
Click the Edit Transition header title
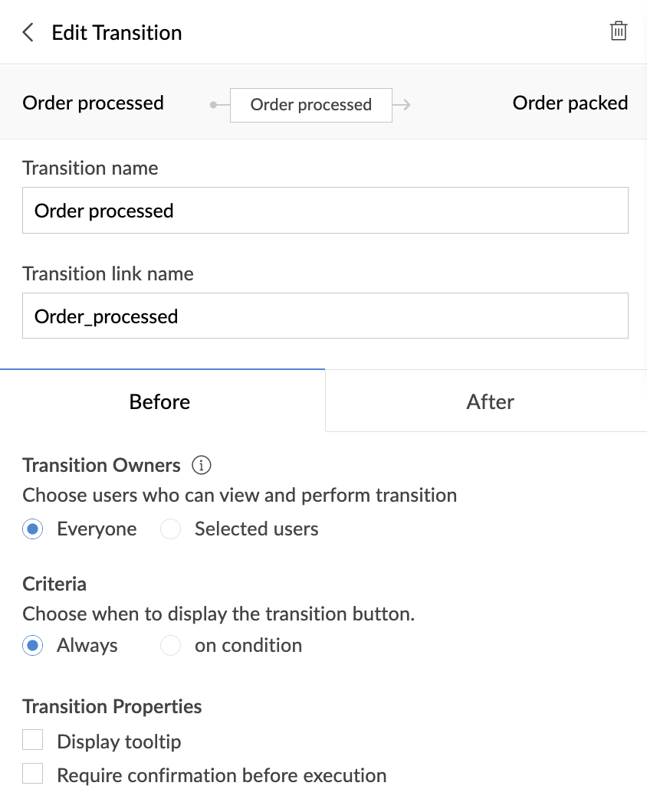(x=117, y=33)
